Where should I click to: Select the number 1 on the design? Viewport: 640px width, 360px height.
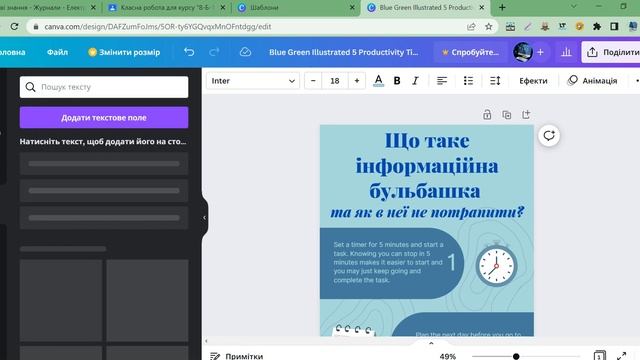tap(451, 262)
